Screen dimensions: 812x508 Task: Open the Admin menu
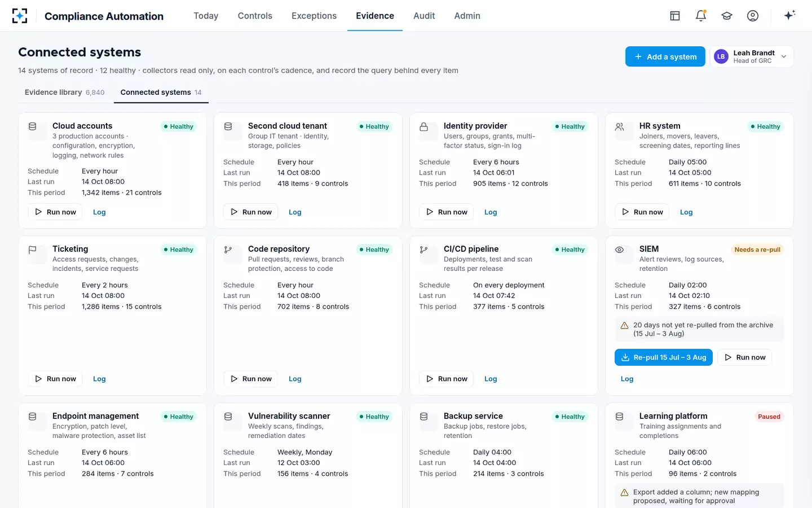(x=467, y=16)
